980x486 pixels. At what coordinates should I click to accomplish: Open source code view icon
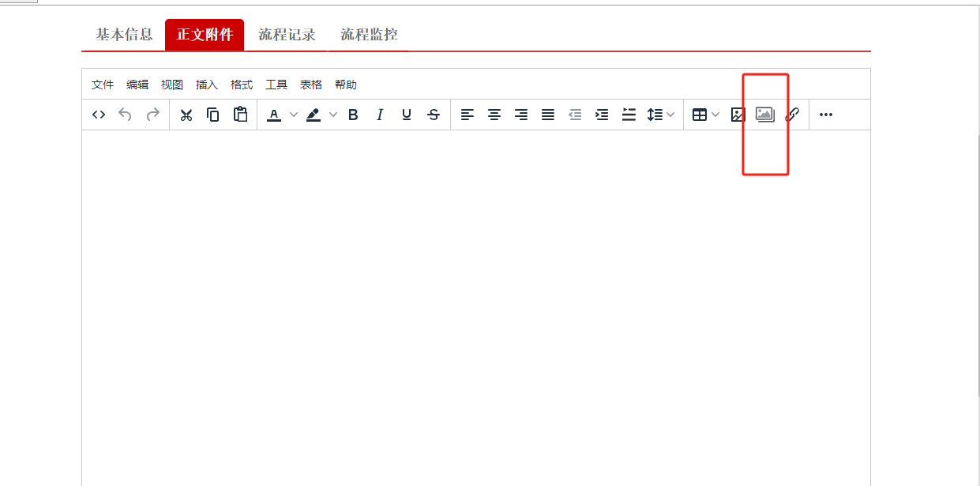[x=99, y=115]
